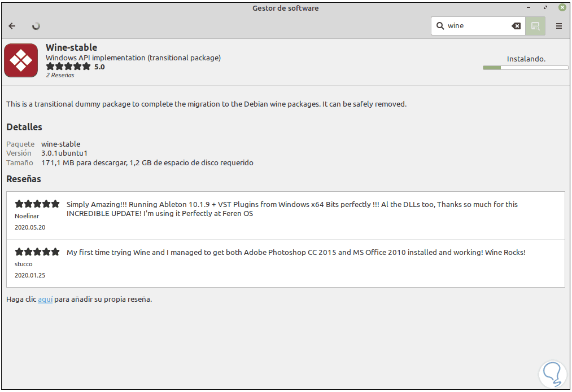Viewport: 572px width, 392px height.
Task: Minimize the Gestor de software window
Action: 529,8
